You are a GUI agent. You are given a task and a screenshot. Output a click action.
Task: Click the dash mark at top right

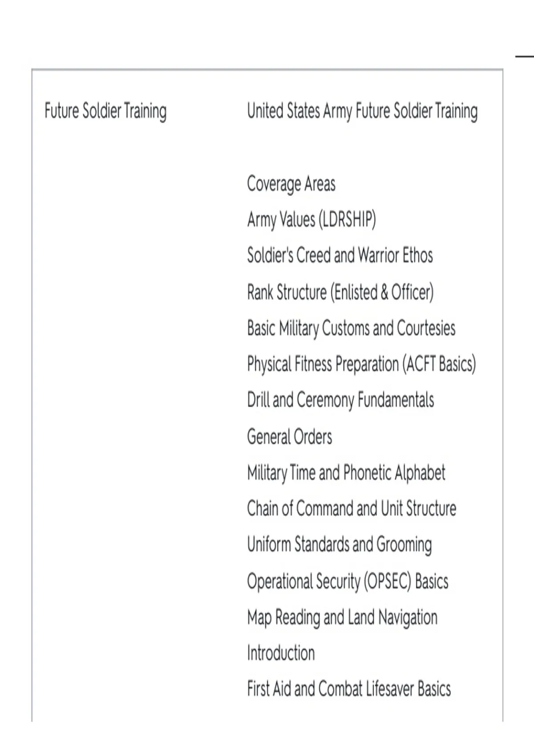525,56
